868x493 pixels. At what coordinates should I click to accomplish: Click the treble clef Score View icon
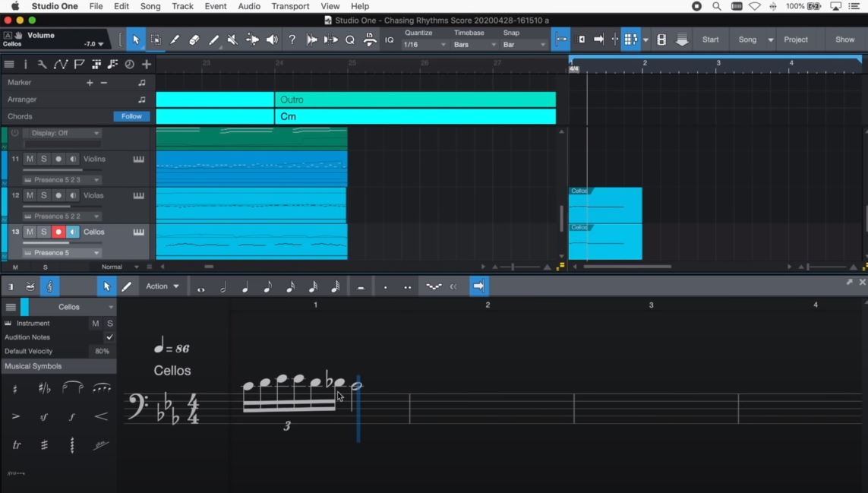pos(50,286)
